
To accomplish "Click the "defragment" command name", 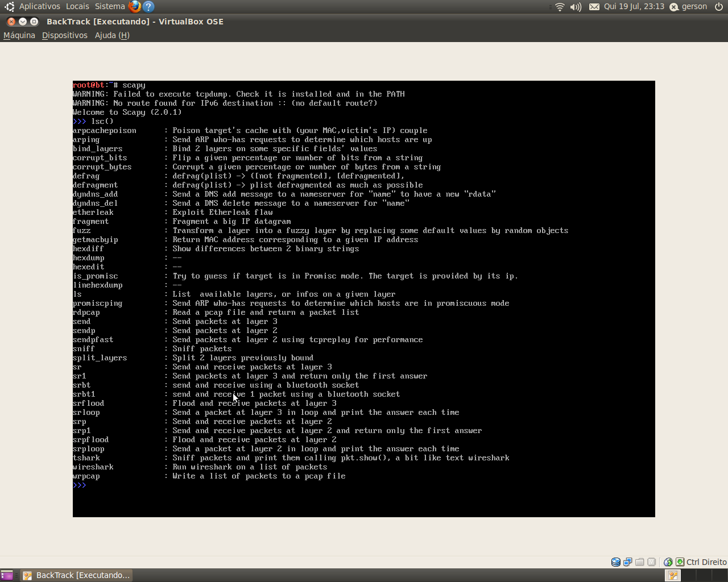I will click(x=96, y=185).
